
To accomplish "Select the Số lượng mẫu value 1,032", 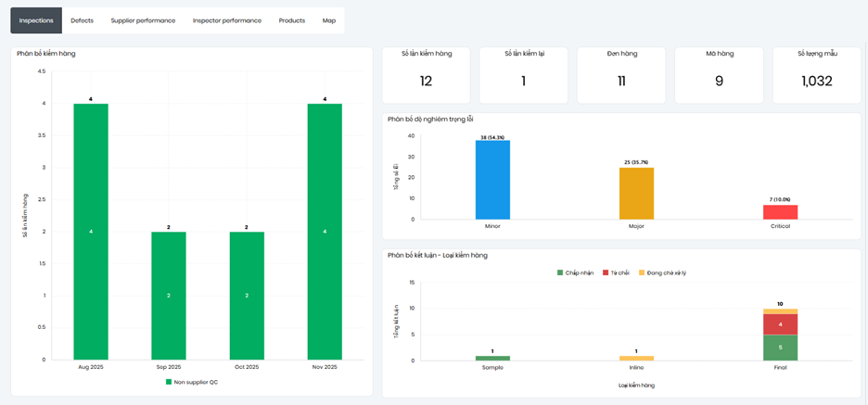I will (x=816, y=82).
